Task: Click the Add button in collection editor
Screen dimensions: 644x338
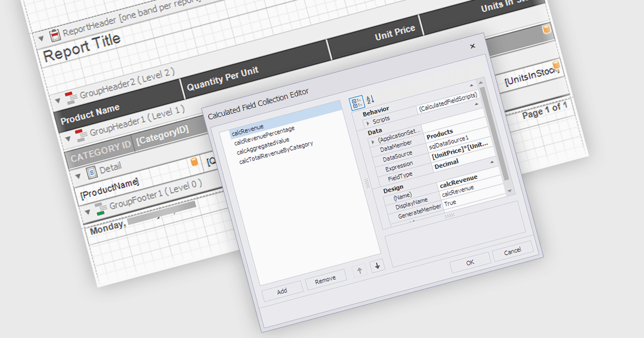Action: (282, 290)
